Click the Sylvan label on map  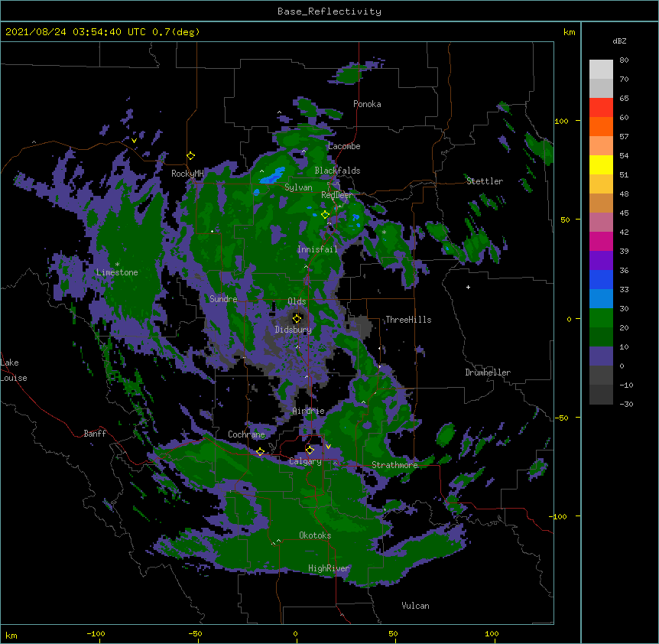coord(298,187)
